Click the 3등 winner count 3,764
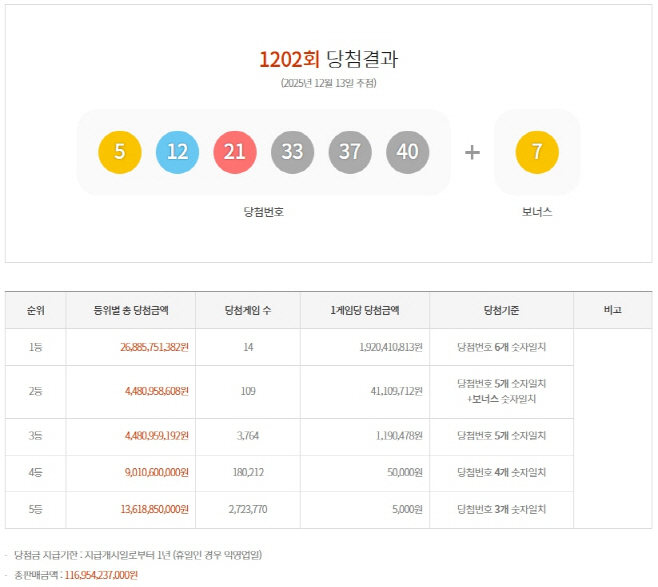 coord(248,436)
